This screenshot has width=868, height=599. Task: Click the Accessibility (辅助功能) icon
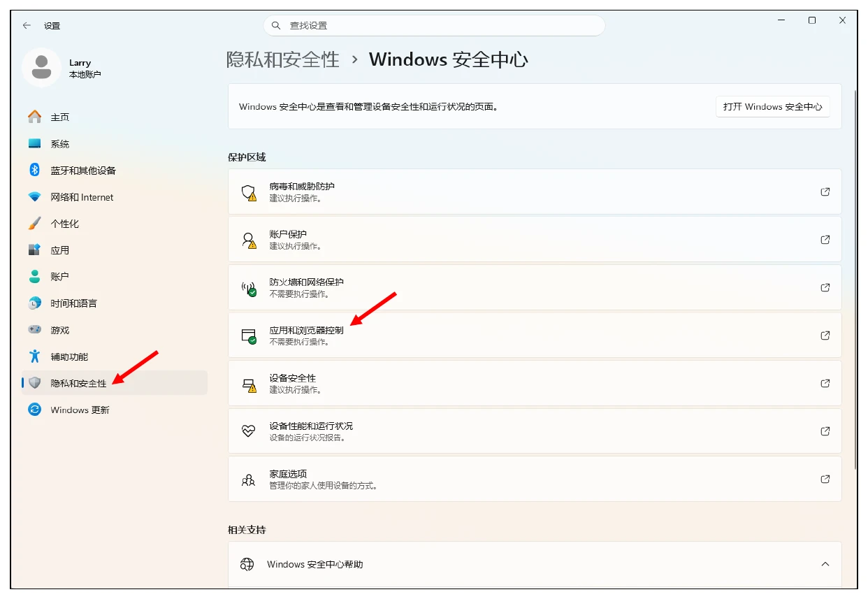click(35, 356)
